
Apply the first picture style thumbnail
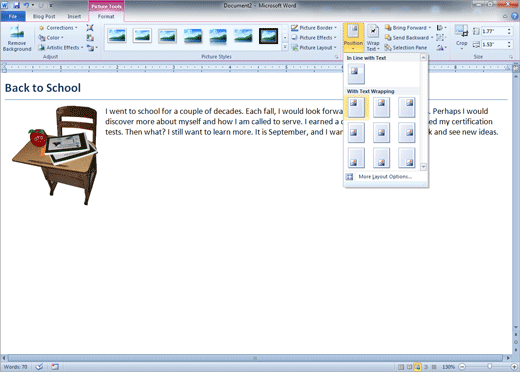[x=117, y=36]
